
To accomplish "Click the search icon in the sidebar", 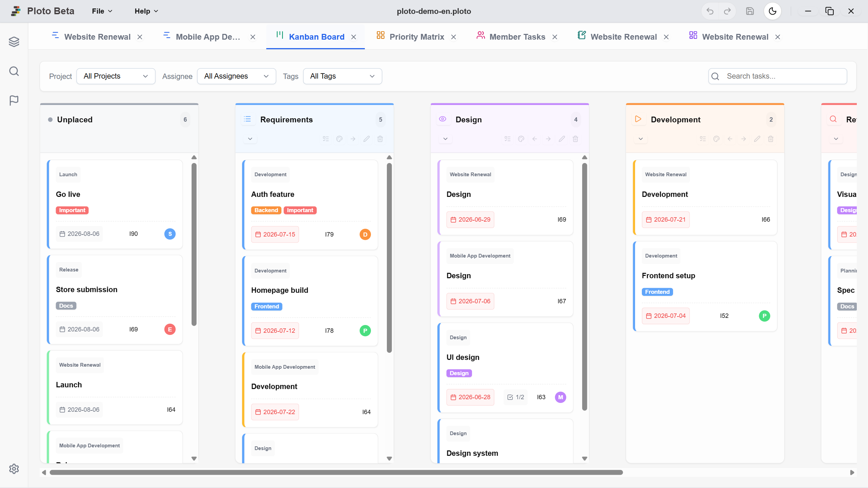I will point(14,71).
